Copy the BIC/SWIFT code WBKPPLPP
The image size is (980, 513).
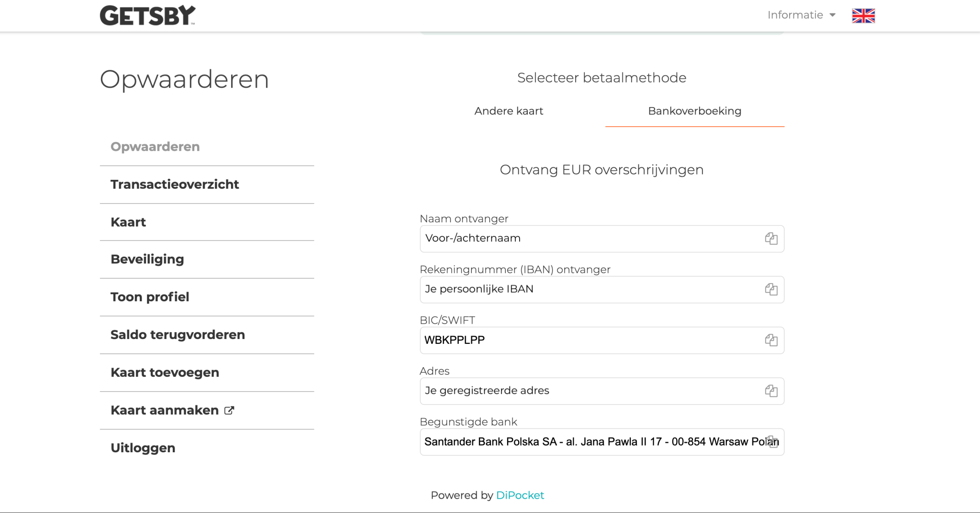point(772,340)
